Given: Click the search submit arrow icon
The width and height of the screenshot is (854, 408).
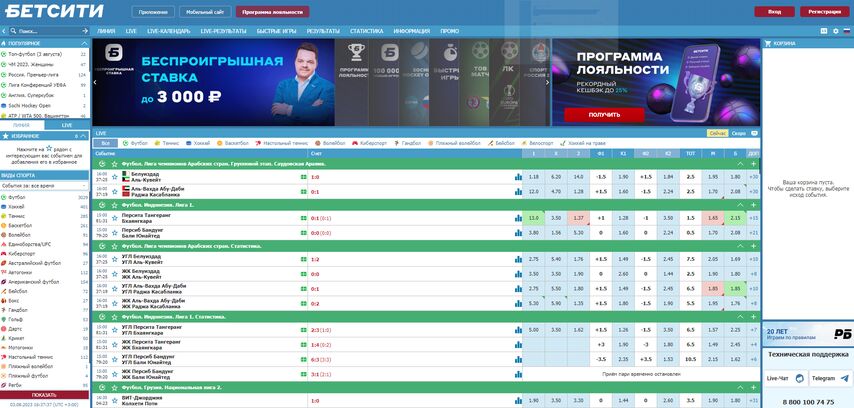Looking at the screenshot, I should [85, 31].
